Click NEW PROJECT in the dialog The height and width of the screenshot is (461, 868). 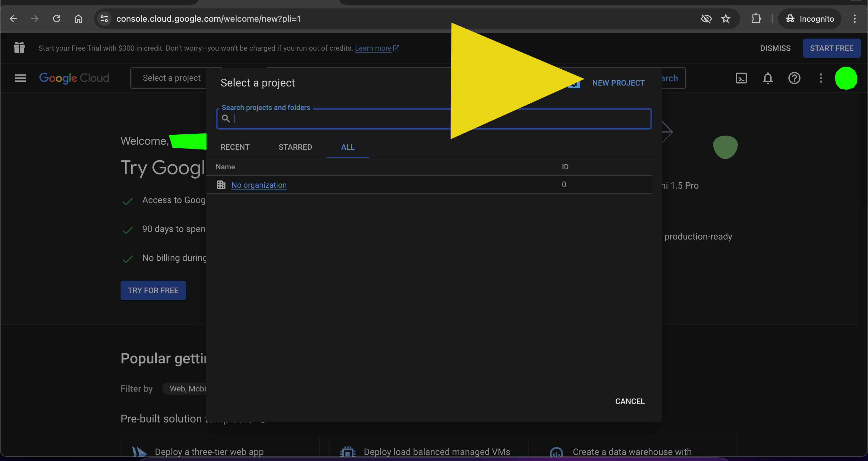point(618,83)
